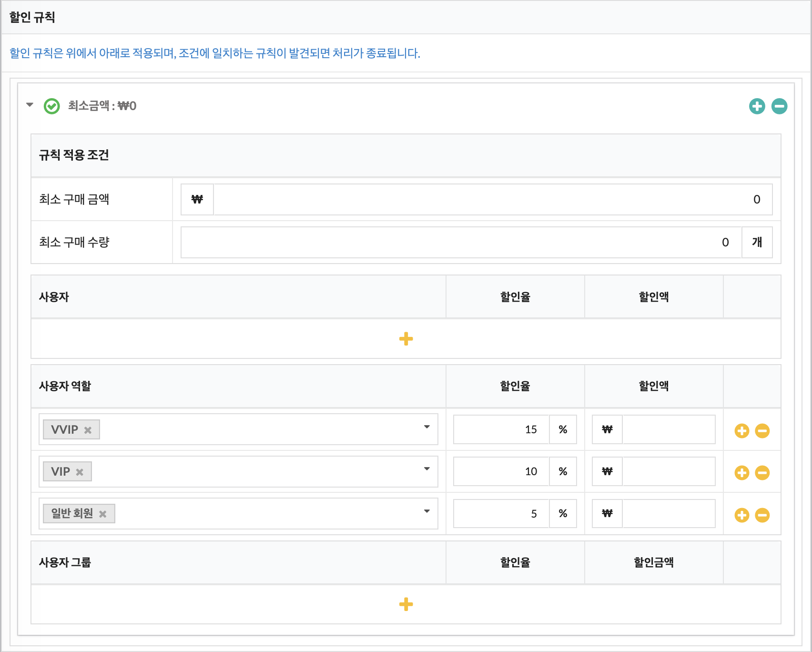Toggle the green rule enabled check icon

click(51, 106)
